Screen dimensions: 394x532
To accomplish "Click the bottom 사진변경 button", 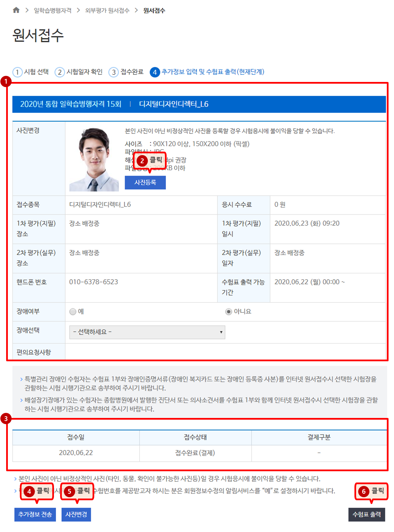I will 76,514.
